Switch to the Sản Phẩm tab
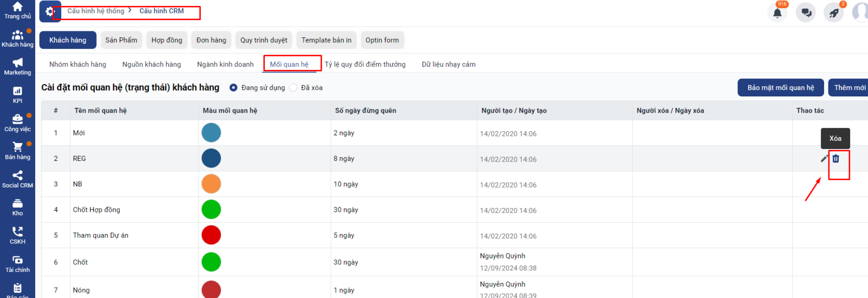Screen dimensions: 868x298 (x=121, y=40)
